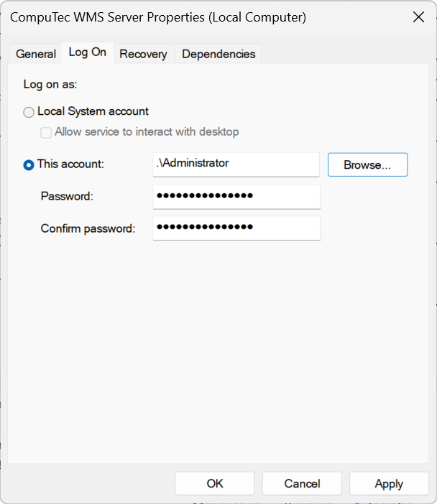Viewport: 437px width, 504px height.
Task: Confirm changes with OK button
Action: (215, 483)
